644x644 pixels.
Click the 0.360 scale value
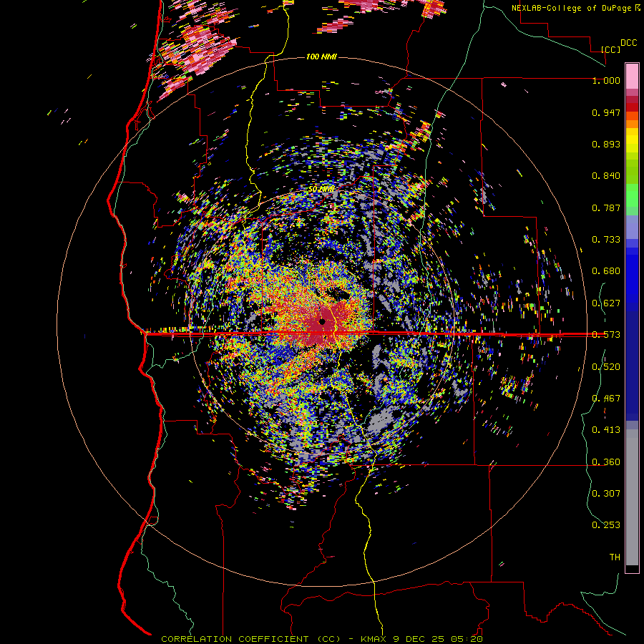tap(606, 462)
